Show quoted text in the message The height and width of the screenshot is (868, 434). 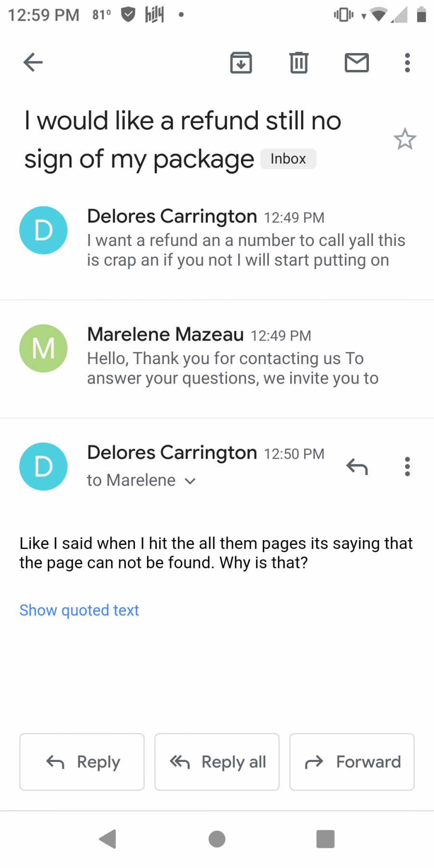pos(79,610)
